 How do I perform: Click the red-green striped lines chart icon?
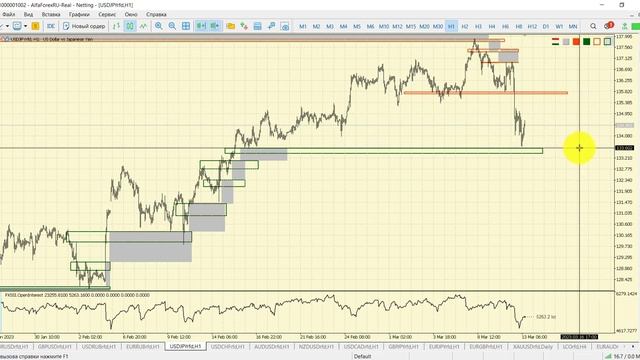(556, 42)
